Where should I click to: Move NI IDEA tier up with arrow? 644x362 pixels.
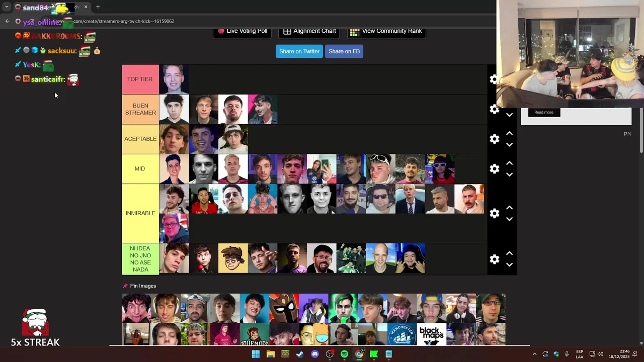[x=509, y=253]
